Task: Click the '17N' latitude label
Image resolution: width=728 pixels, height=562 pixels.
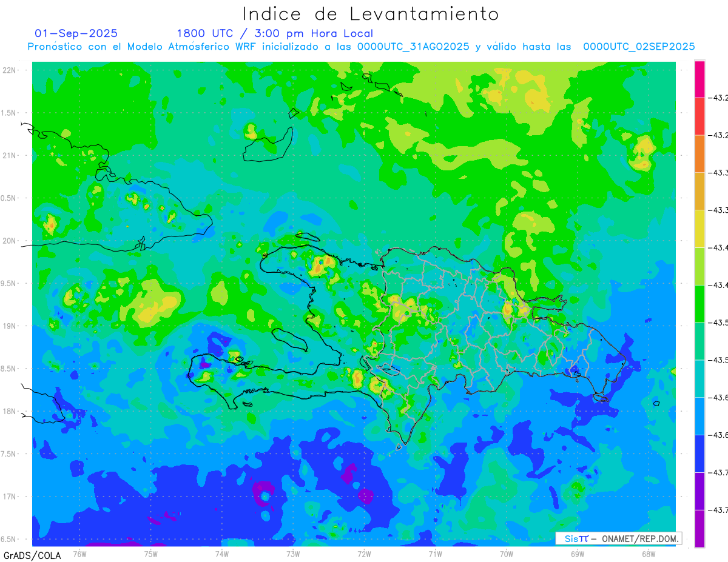Action: (10, 497)
